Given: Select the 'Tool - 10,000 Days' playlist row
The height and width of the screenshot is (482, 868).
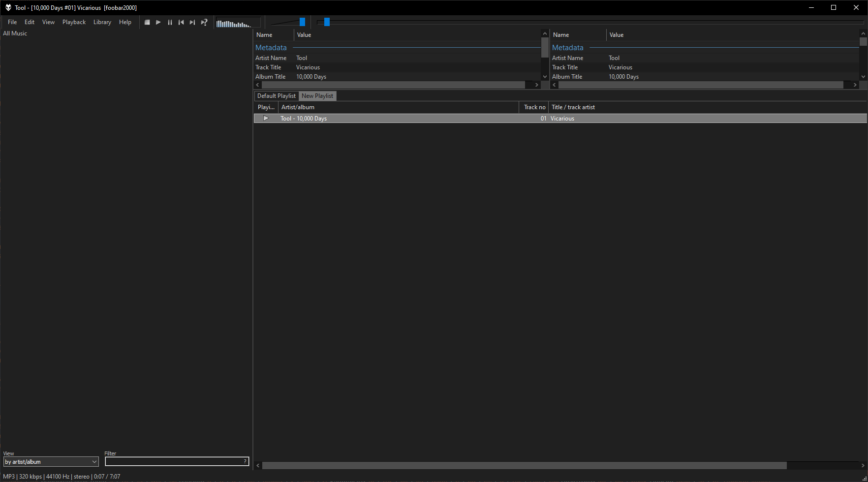Looking at the screenshot, I should click(x=560, y=119).
